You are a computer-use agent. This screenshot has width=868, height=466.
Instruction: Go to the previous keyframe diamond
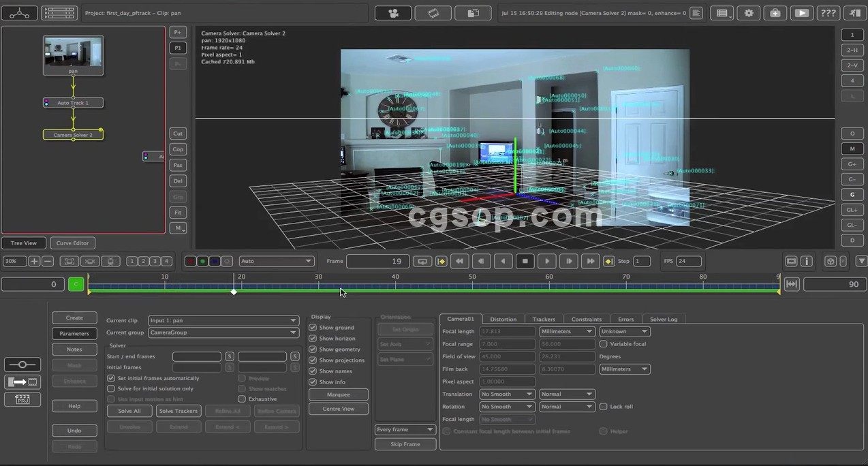tap(441, 261)
